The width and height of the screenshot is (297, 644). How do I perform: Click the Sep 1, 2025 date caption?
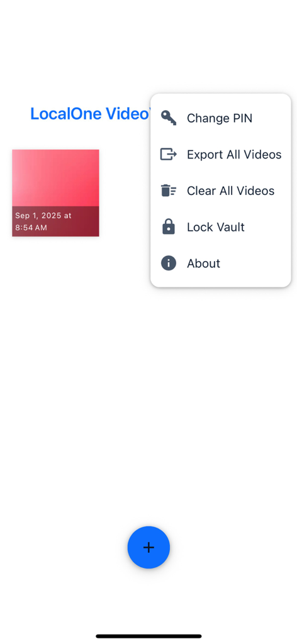click(x=43, y=216)
